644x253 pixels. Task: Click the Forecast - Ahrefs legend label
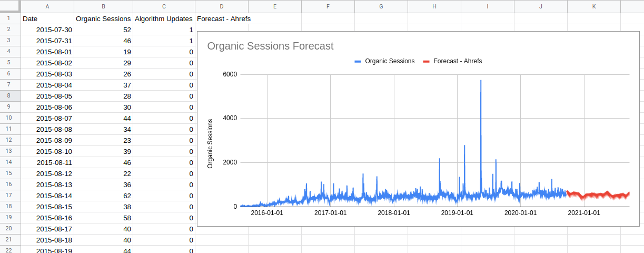[x=458, y=61]
